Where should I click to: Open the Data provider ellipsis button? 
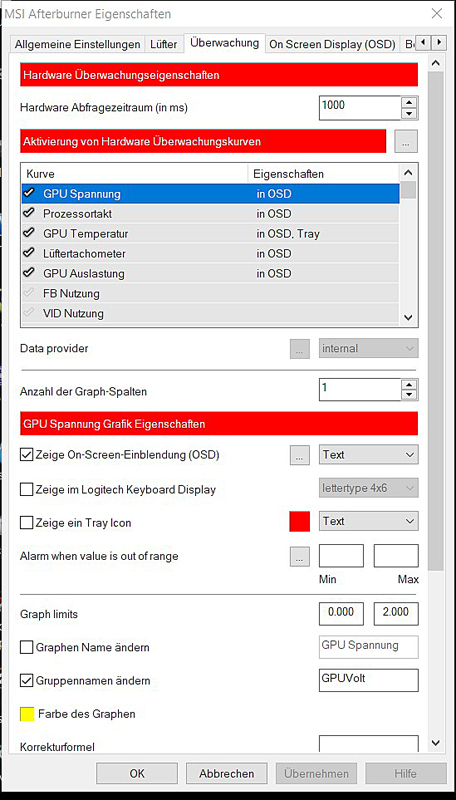tap(300, 349)
